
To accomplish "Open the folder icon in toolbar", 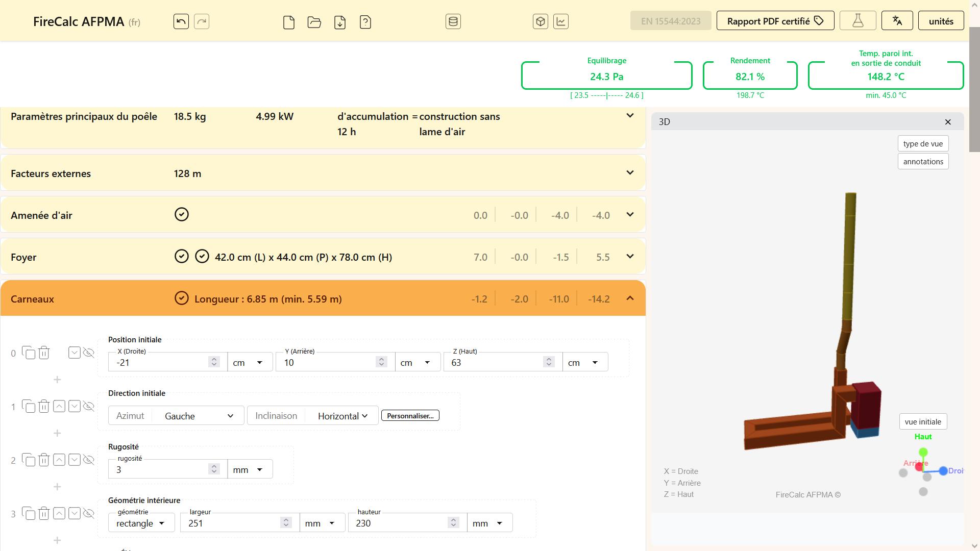I will coord(314,22).
